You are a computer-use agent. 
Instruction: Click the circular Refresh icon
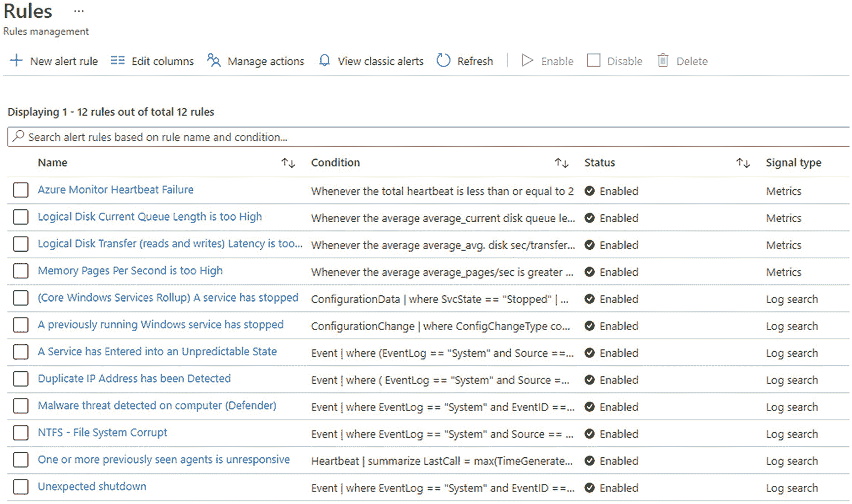444,61
